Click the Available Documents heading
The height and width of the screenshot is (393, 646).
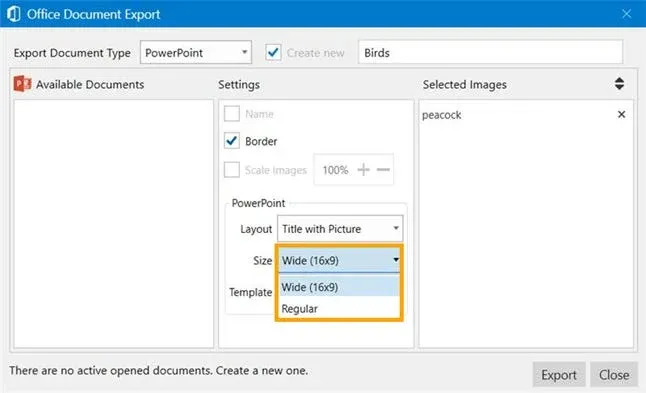pos(90,84)
